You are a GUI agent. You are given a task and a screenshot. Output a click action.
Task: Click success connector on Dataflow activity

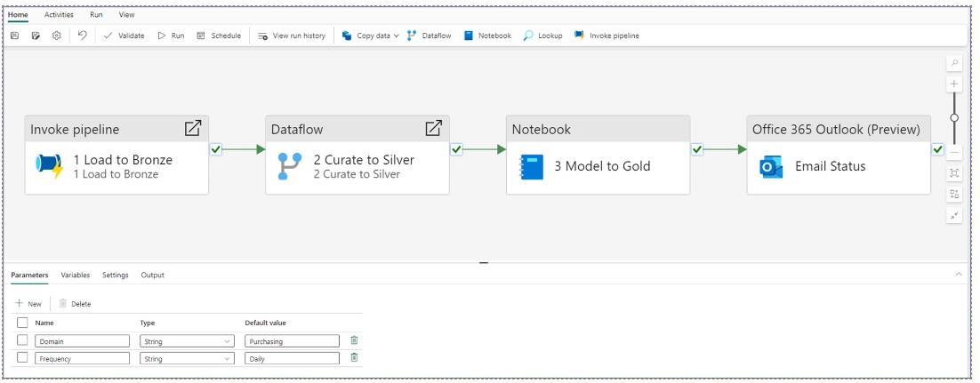point(456,149)
